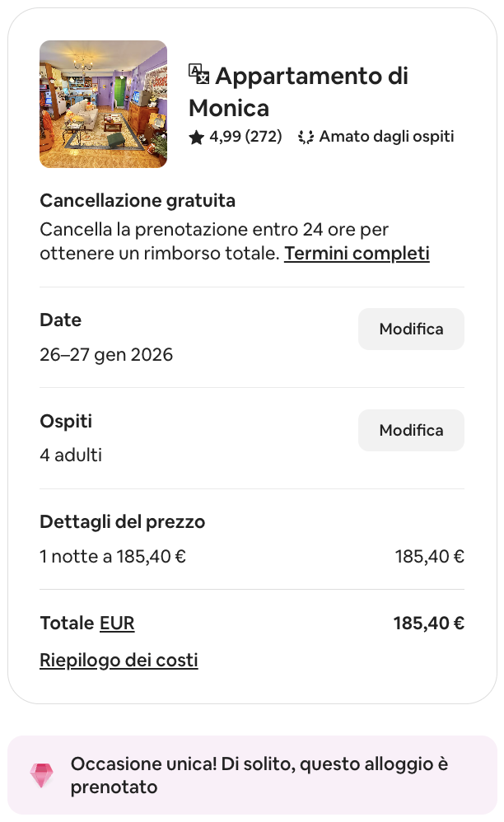
Task: Click 'Modifica' to edit the guests
Action: (x=411, y=430)
